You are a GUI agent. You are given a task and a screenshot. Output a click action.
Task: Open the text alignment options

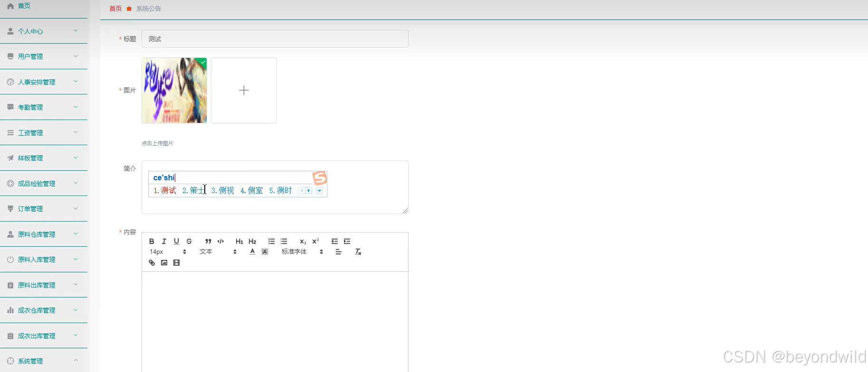[338, 251]
